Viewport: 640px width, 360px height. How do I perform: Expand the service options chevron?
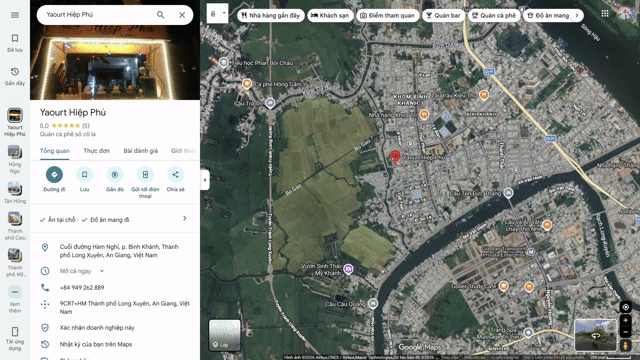click(x=184, y=218)
